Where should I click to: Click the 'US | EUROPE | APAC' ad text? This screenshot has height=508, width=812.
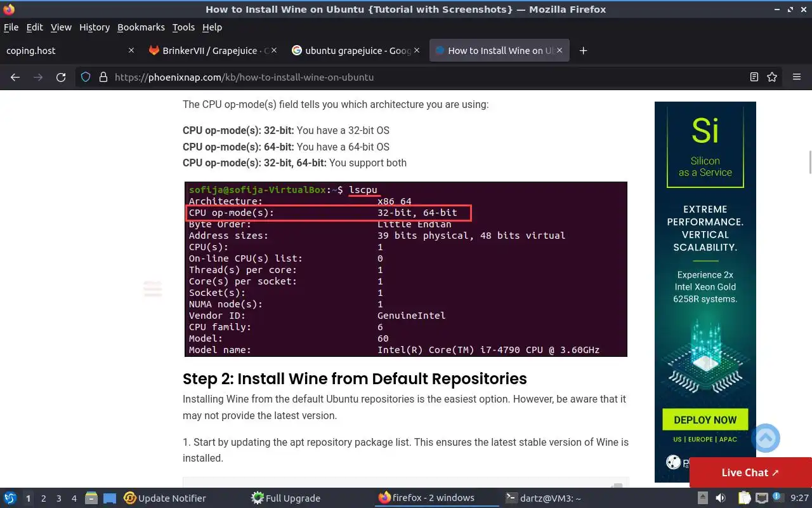705,439
